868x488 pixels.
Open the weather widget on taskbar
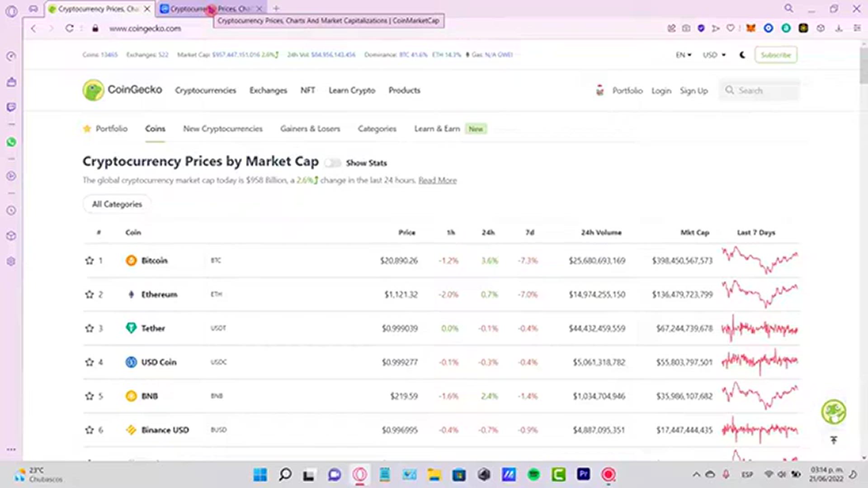click(38, 474)
